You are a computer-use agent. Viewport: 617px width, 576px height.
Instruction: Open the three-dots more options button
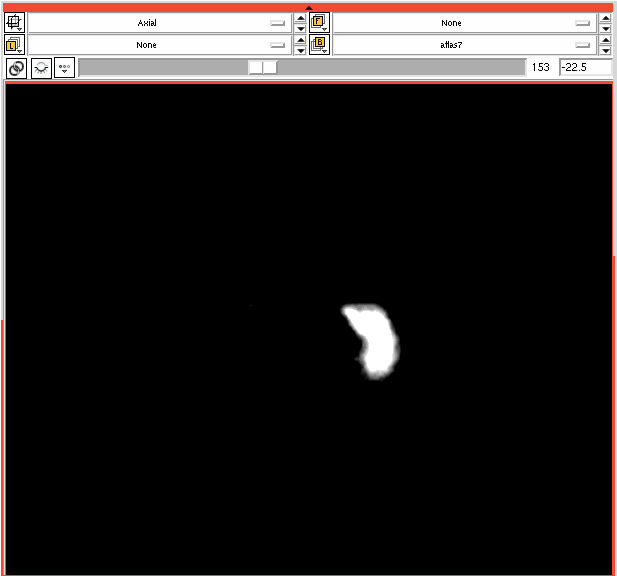point(64,68)
